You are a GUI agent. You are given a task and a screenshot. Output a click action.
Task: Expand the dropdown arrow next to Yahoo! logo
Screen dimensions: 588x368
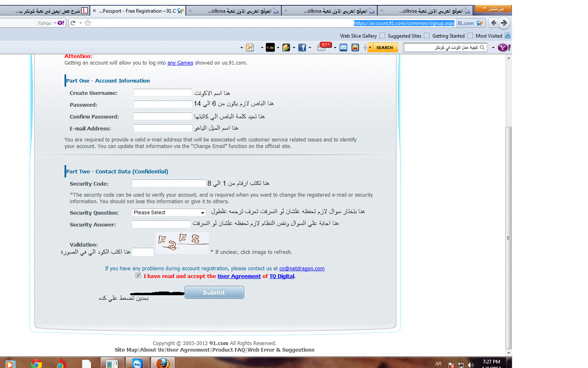(x=493, y=48)
